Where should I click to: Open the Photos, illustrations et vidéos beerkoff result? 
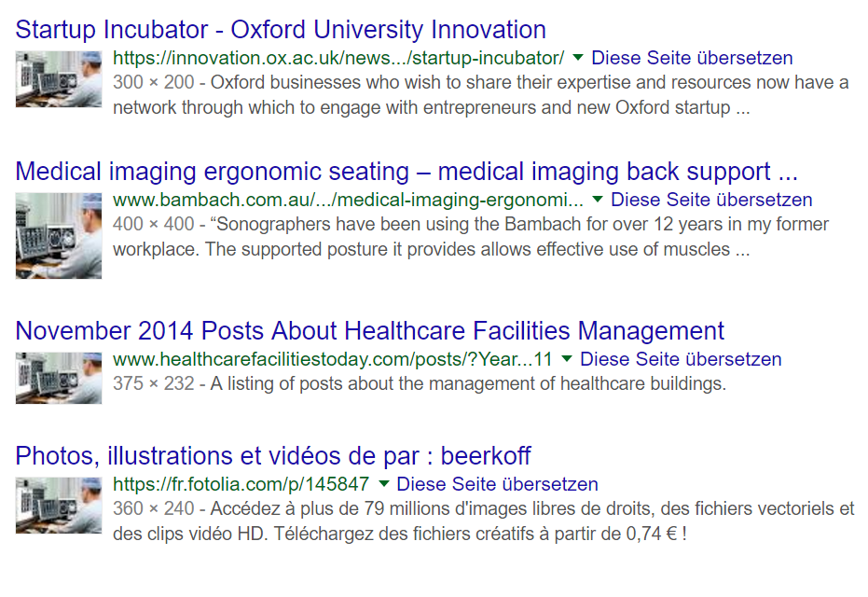pos(273,456)
